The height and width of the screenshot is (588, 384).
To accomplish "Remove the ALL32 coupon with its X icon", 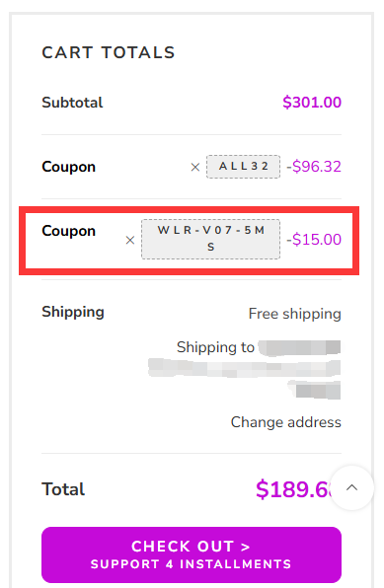I will point(195,167).
